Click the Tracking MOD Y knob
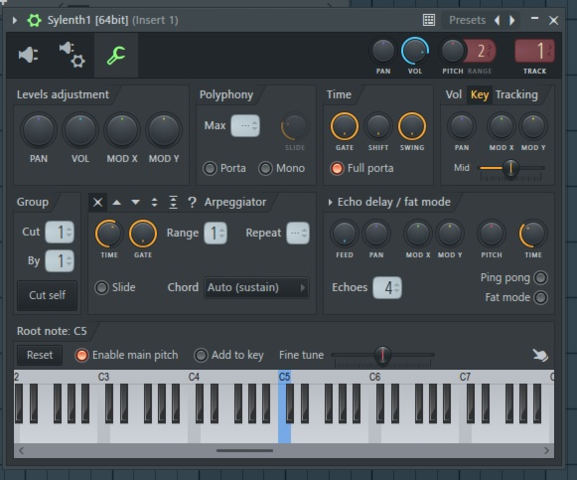Viewport: 577px width, 480px height. [x=533, y=127]
